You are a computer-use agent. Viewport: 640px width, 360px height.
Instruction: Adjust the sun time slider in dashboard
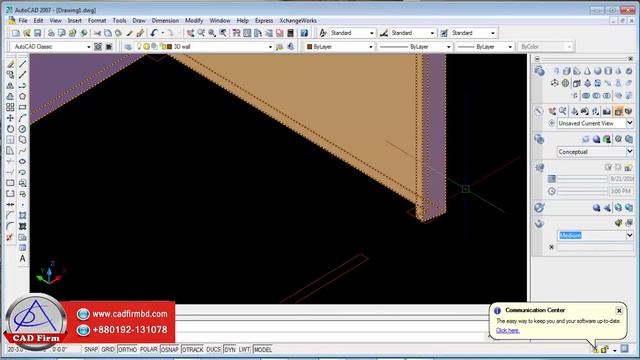[x=582, y=191]
